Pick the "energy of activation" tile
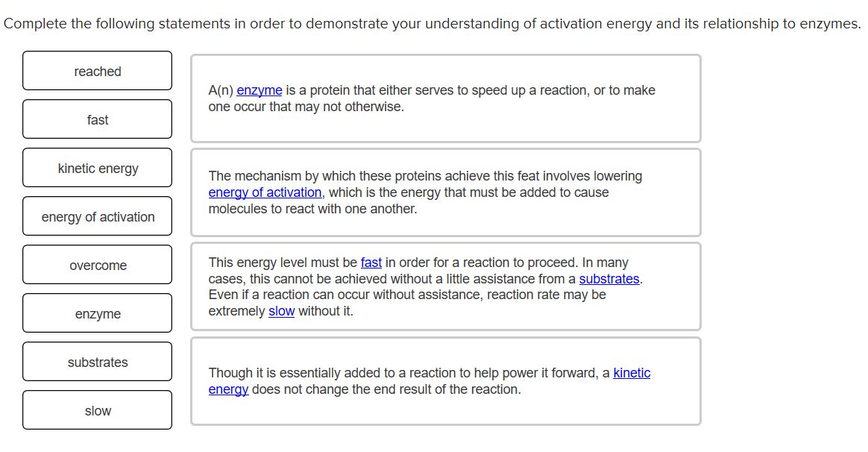The height and width of the screenshot is (452, 868). (97, 216)
